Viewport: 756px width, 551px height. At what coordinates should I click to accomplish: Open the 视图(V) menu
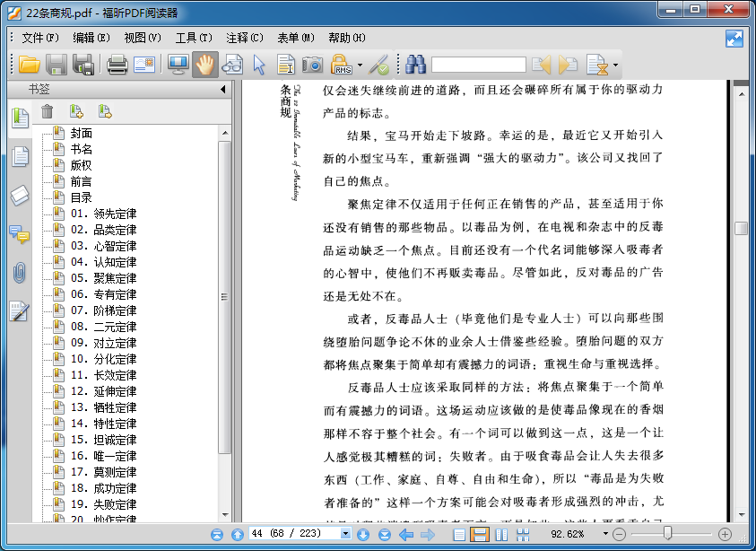(143, 38)
